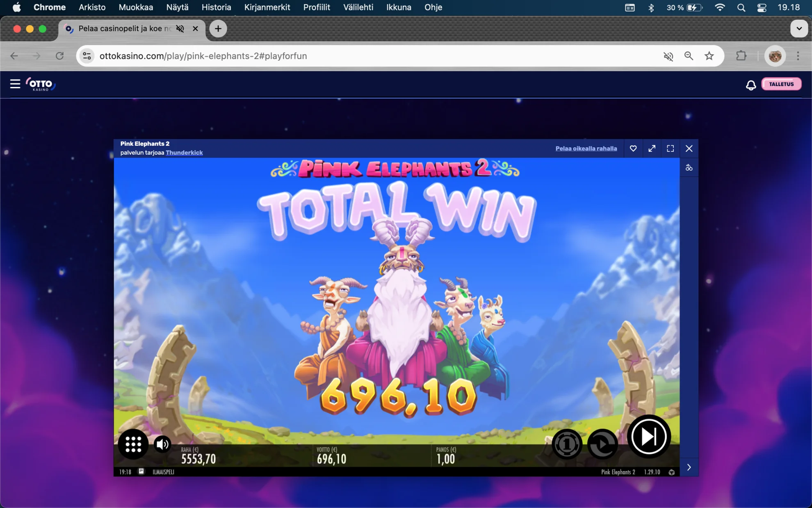Open the Arkisto menu
This screenshot has width=812, height=508.
pos(92,7)
